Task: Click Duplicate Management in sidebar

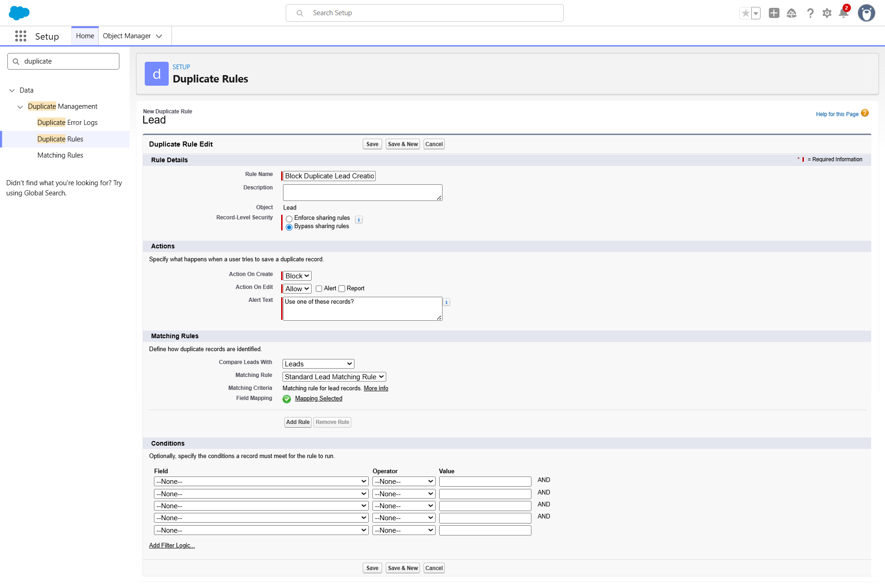Action: (63, 106)
